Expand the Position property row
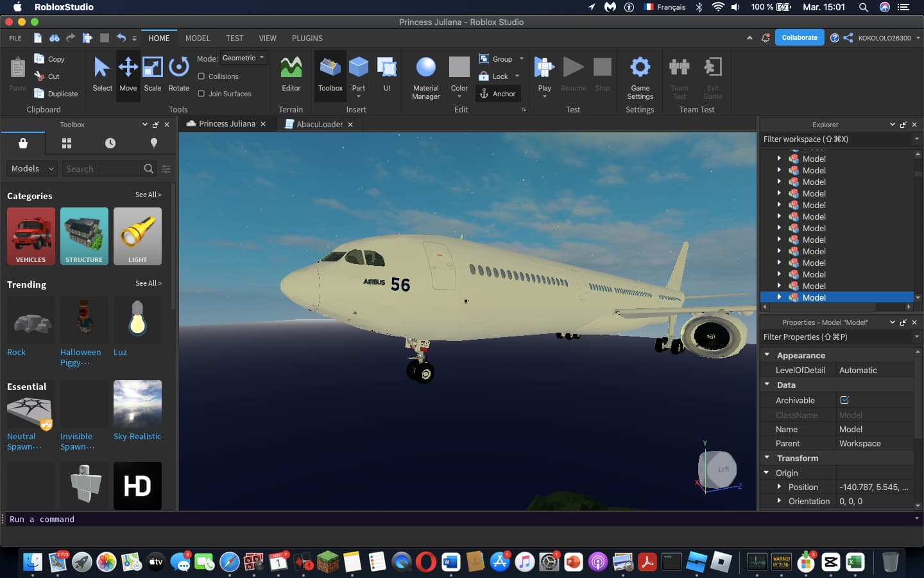Screen dimensions: 924x578 (779, 487)
